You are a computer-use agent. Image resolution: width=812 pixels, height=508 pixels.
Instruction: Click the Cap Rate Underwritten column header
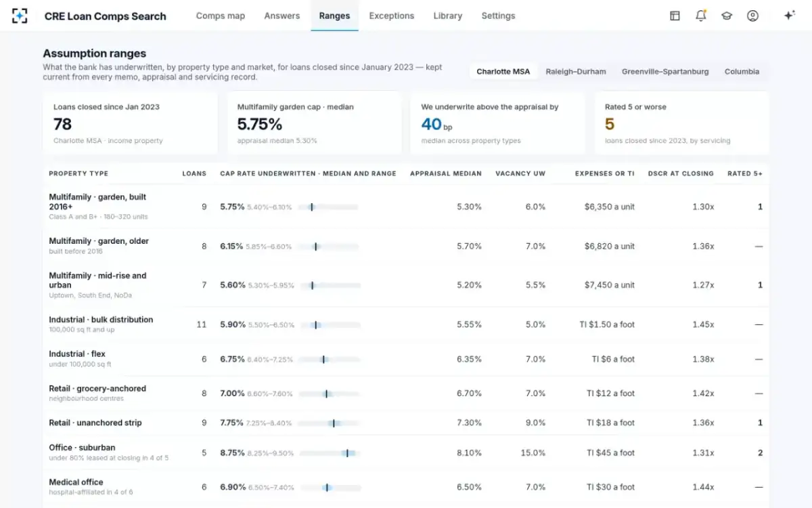click(308, 173)
